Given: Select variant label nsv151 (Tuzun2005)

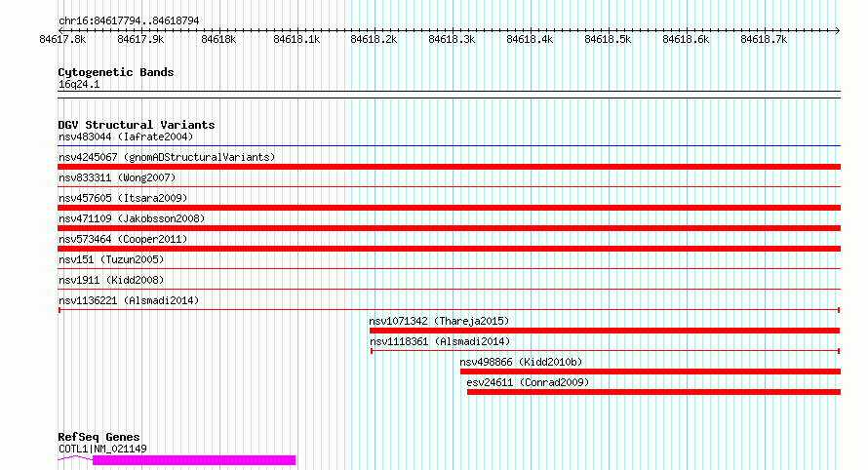Looking at the screenshot, I should pyautogui.click(x=111, y=259).
